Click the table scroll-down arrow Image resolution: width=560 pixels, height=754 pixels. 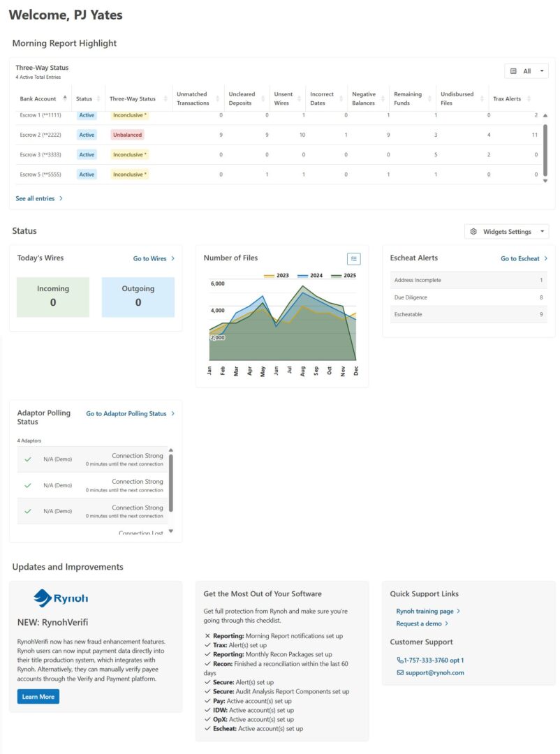pyautogui.click(x=545, y=182)
